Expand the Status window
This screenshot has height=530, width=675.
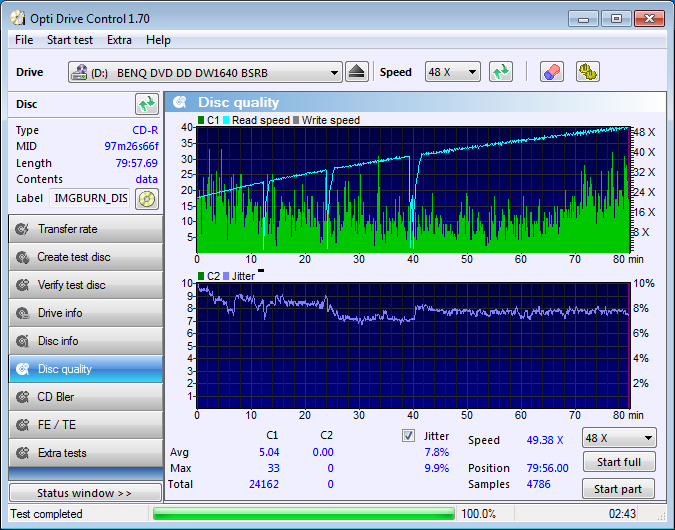point(85,493)
